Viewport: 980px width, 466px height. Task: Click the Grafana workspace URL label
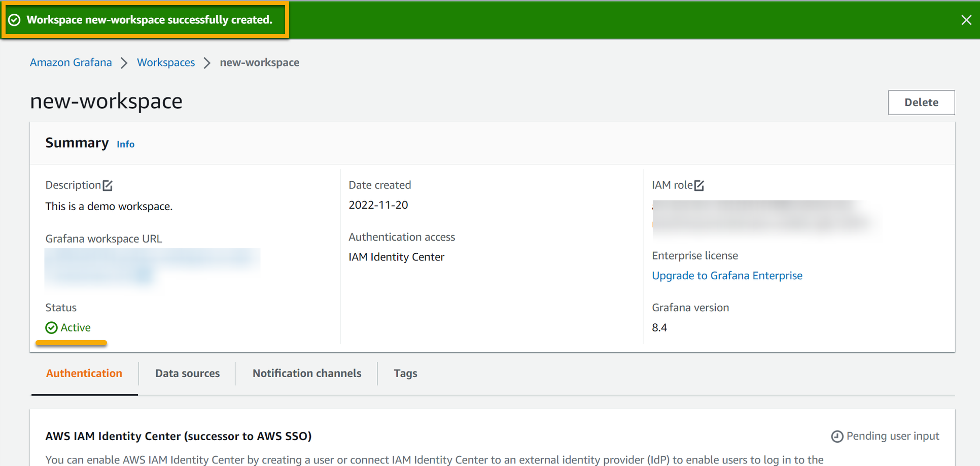click(x=103, y=239)
